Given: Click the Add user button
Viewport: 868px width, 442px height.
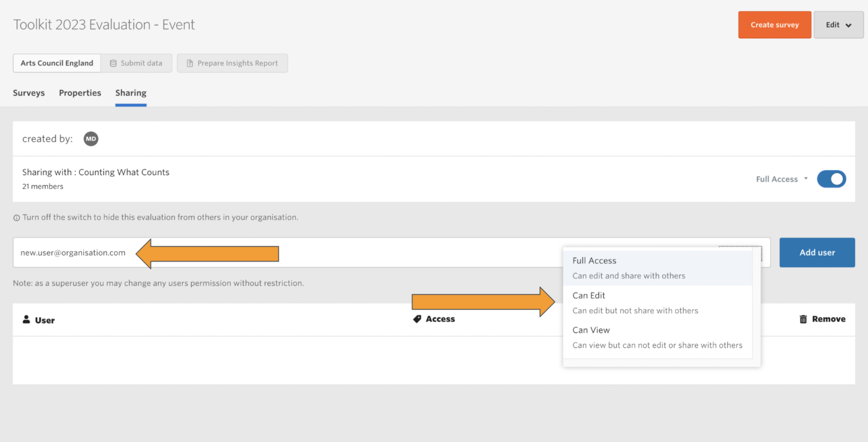Looking at the screenshot, I should click(x=817, y=252).
